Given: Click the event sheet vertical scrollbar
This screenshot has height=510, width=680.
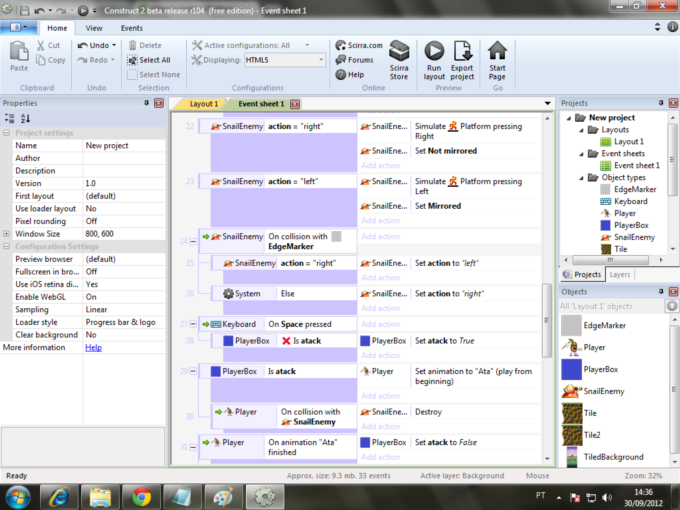Looking at the screenshot, I should point(547,320).
